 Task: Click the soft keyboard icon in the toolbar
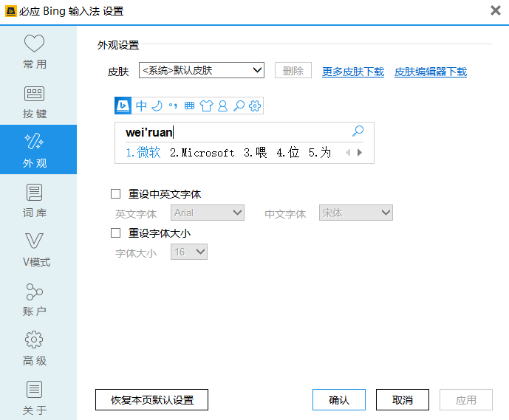(x=189, y=106)
